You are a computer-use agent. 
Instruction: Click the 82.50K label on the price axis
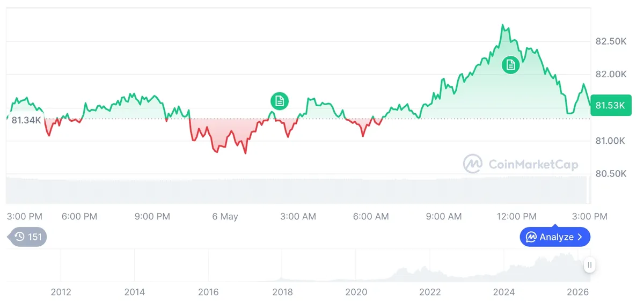pyautogui.click(x=611, y=41)
